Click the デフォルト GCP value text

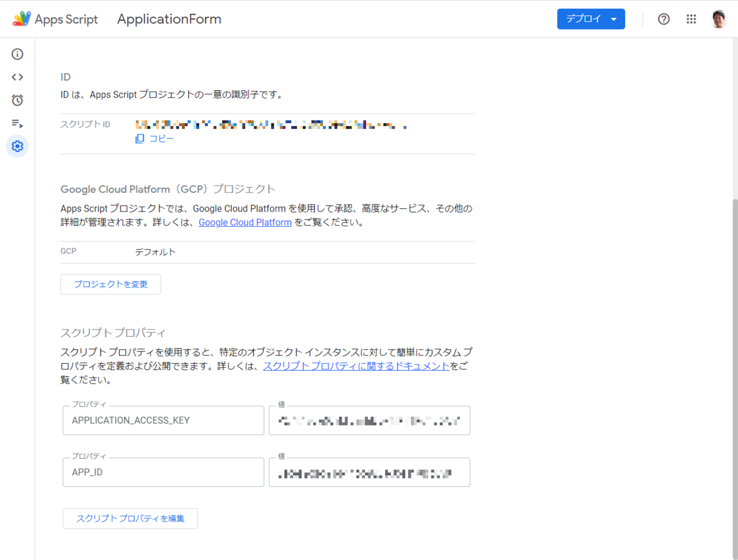(156, 252)
